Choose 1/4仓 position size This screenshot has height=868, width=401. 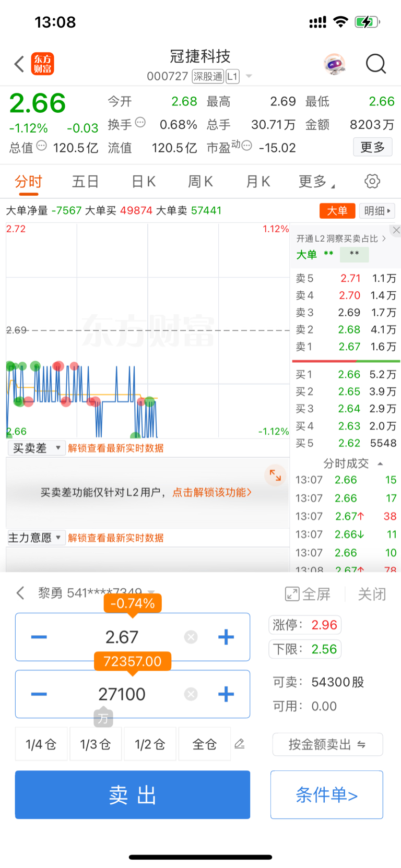(x=41, y=744)
